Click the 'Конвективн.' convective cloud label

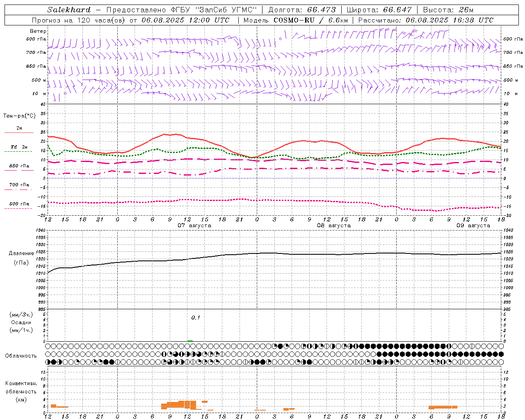(x=21, y=383)
